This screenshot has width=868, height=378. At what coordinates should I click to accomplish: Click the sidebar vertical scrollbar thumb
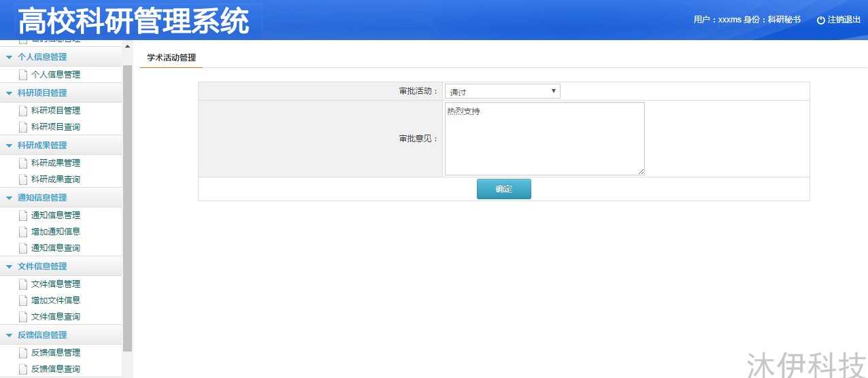click(x=127, y=208)
